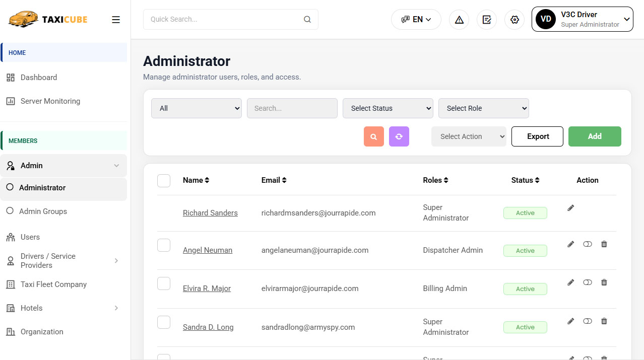
Task: Expand Drivers / Service Providers menu
Action: point(63,261)
